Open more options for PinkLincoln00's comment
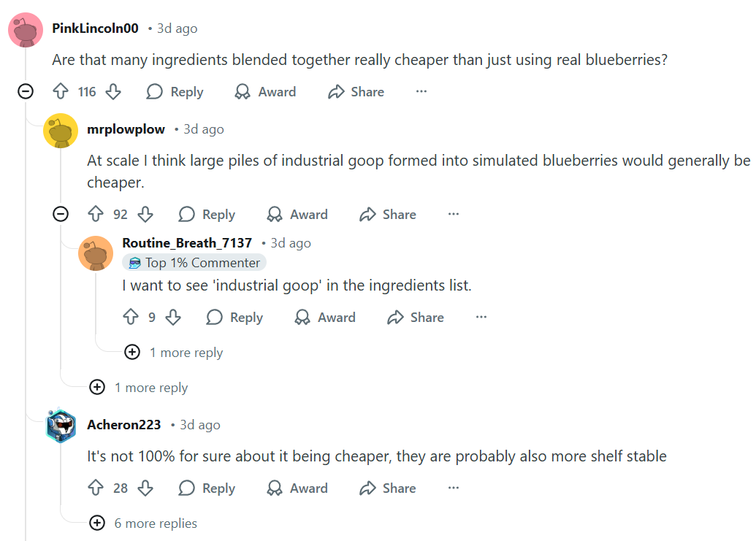756x541 pixels. (x=421, y=92)
